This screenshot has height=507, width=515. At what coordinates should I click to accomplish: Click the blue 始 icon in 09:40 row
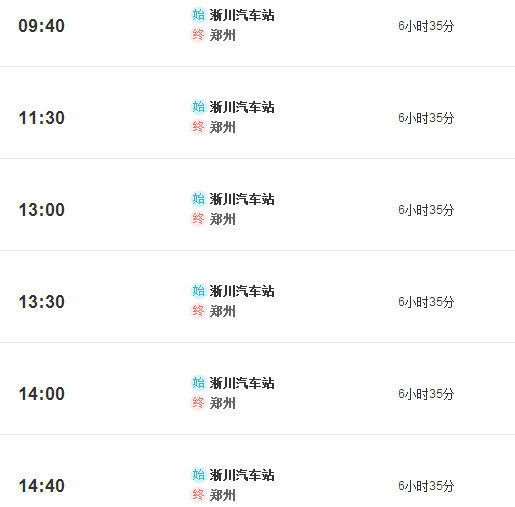click(198, 15)
